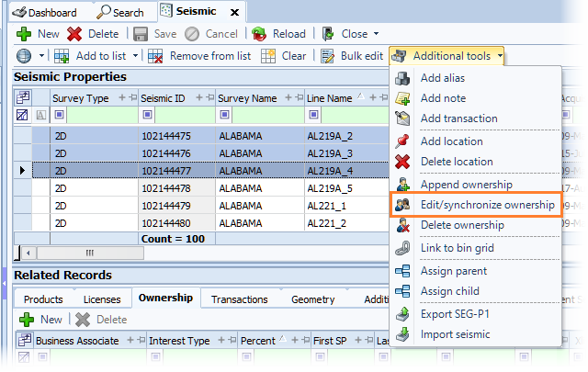This screenshot has width=588, height=372.
Task: Expand the globe button dropdown arrow
Action: [x=41, y=56]
